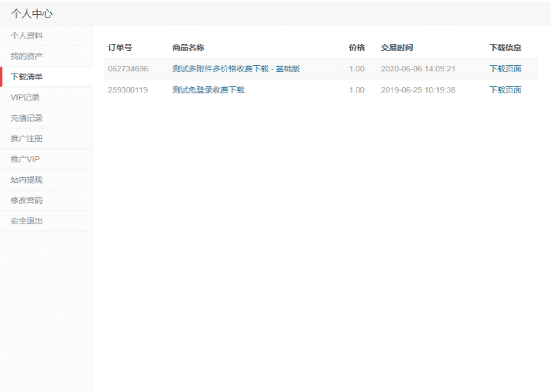
Task: Click the 个人中心 page title
Action: coord(32,13)
